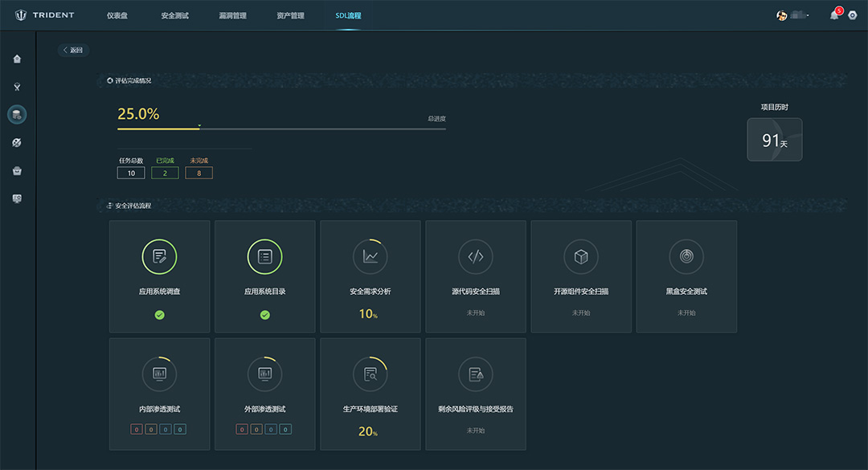Click the green checkmark under 应用系统目录
The image size is (868, 470).
(x=264, y=315)
